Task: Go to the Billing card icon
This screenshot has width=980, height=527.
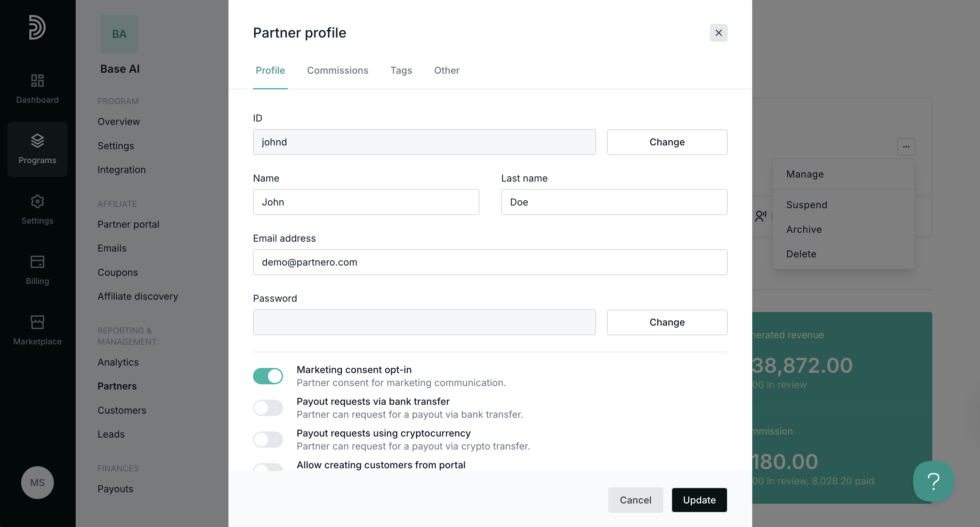Action: pos(37,262)
